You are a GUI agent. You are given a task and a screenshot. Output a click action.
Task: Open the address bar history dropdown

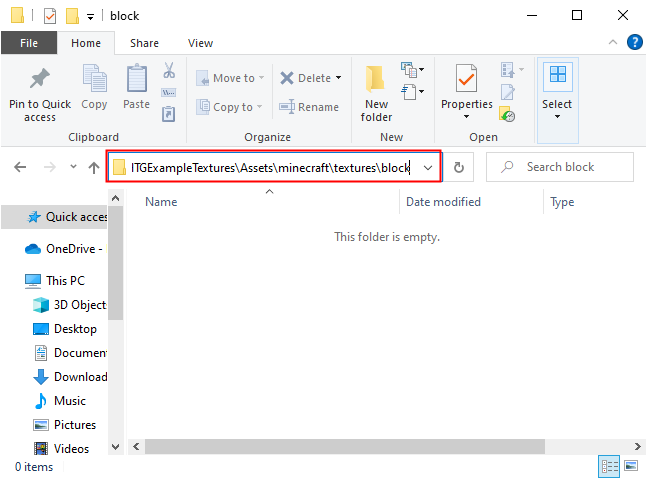(x=428, y=168)
